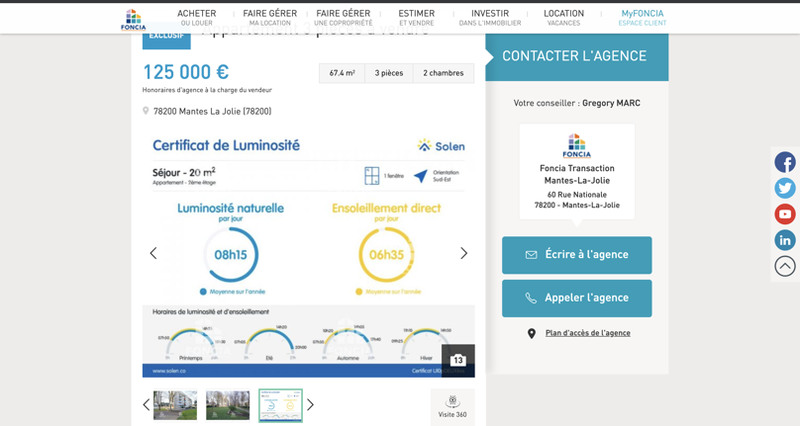Open ACHETER OU LOUER menu

[196, 17]
